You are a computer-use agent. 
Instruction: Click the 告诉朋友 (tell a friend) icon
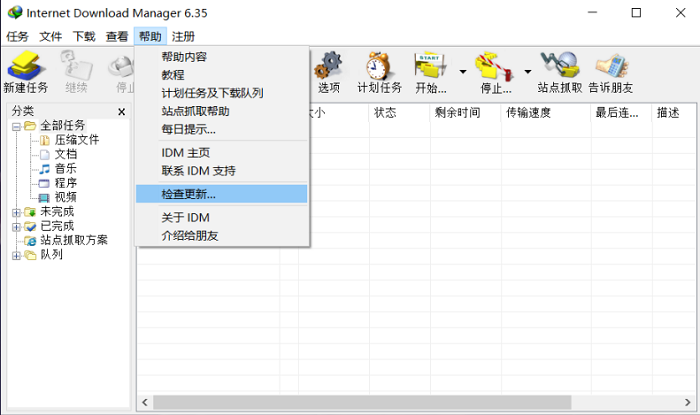pos(612,66)
